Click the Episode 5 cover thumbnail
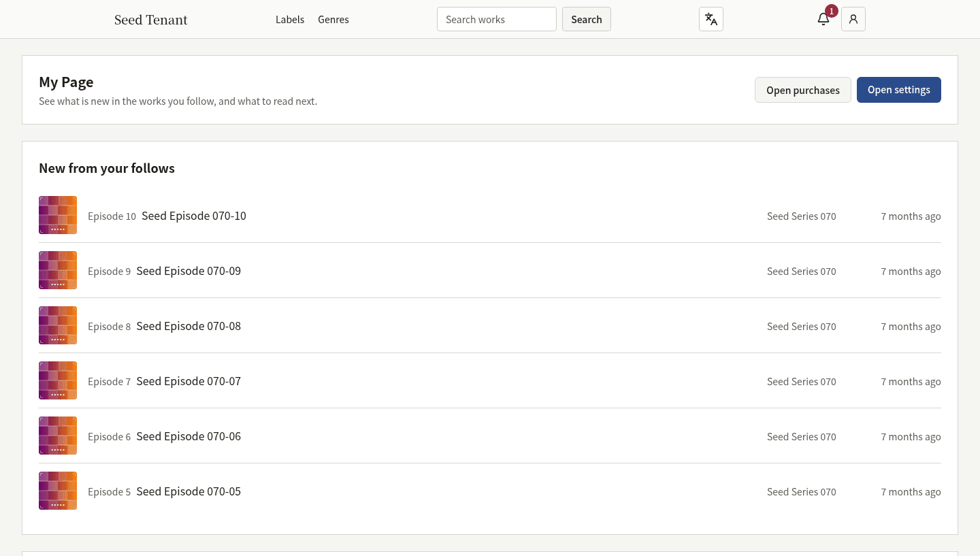This screenshot has width=980, height=556. point(58,491)
